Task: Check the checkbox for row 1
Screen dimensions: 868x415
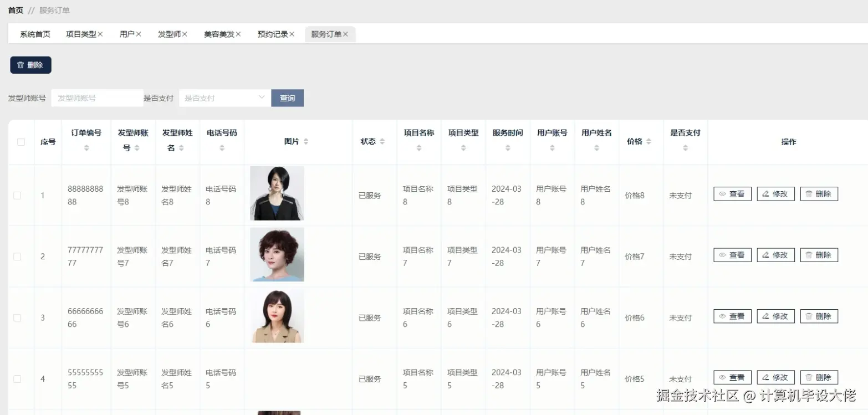Action: 17,195
